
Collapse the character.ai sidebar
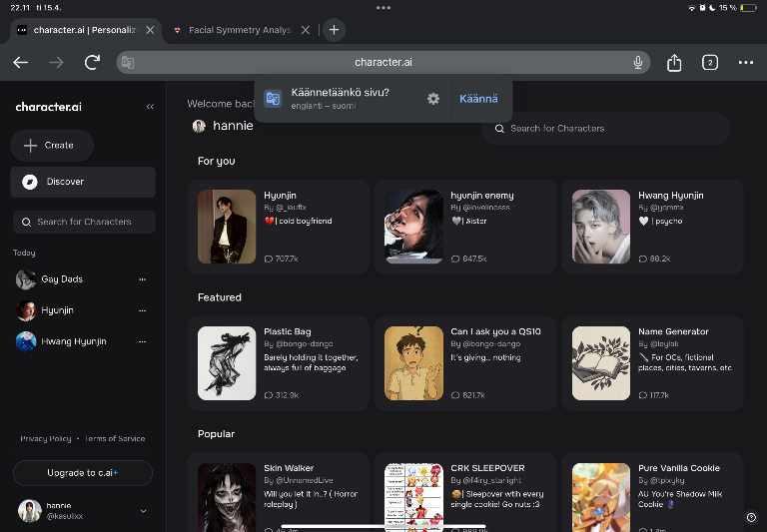[x=150, y=107]
